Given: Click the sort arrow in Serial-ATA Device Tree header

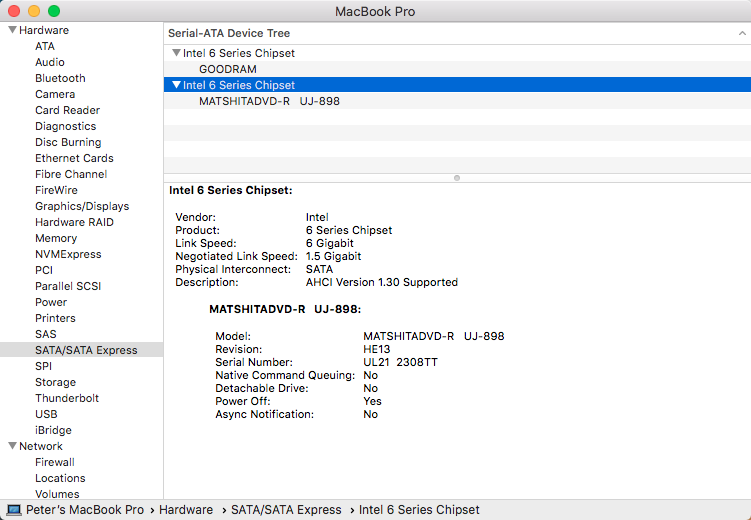Looking at the screenshot, I should coord(742,33).
